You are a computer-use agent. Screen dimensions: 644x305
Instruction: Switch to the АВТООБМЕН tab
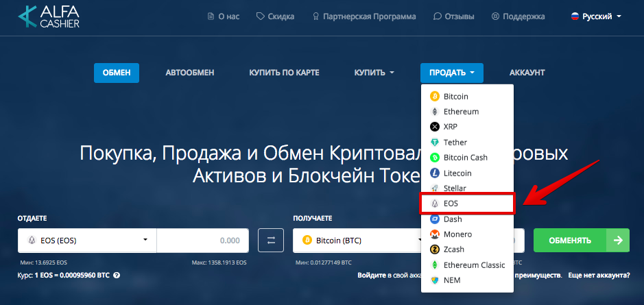coord(190,73)
